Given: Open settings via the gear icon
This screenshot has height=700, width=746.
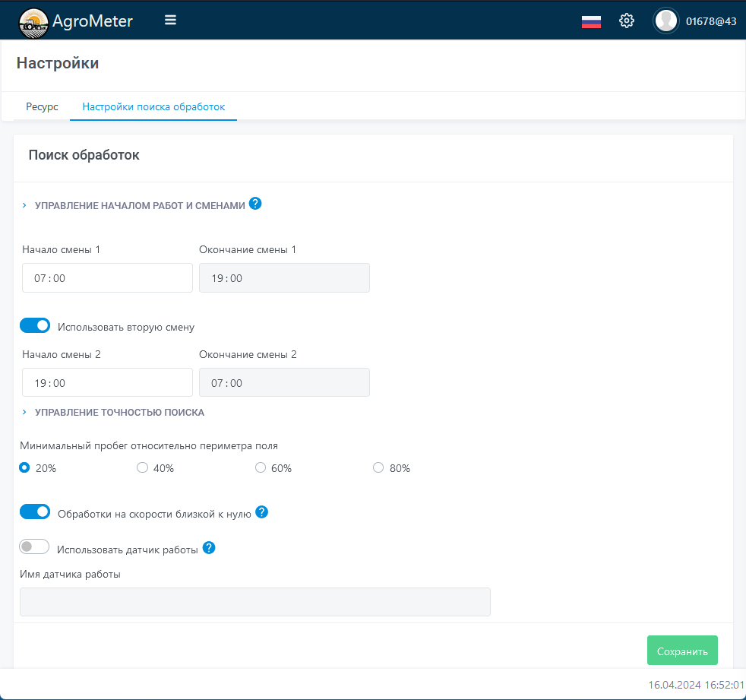Looking at the screenshot, I should click(627, 21).
